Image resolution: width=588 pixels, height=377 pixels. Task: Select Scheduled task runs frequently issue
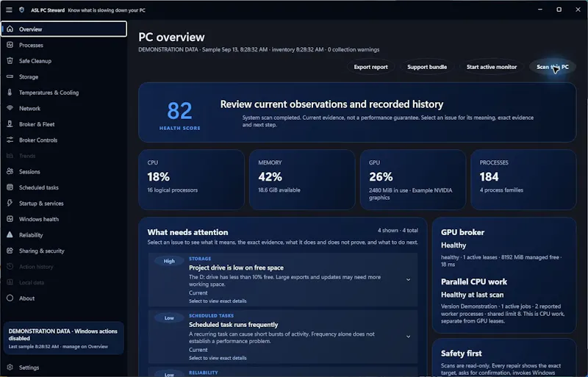[x=283, y=337]
